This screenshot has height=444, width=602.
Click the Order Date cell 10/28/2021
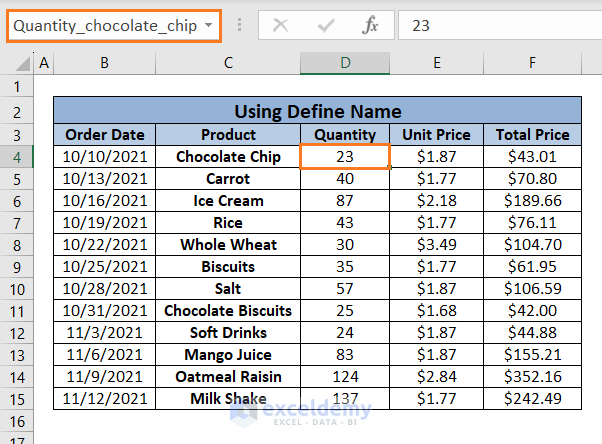point(104,288)
